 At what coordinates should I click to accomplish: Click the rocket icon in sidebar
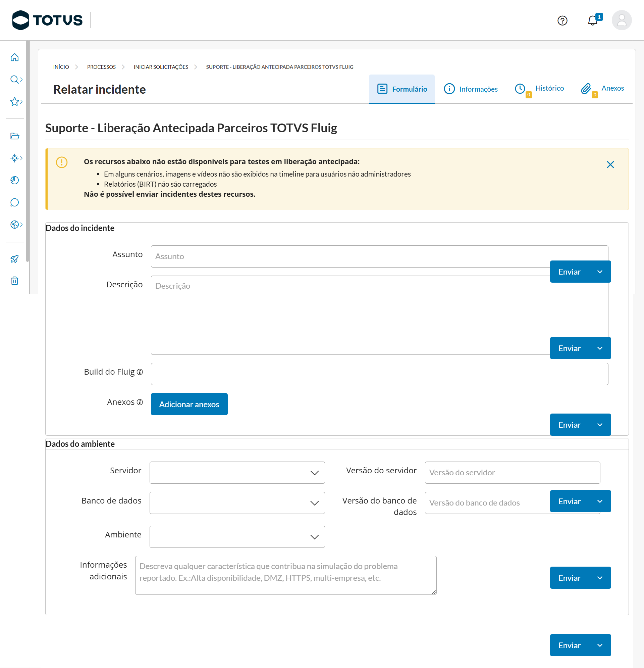tap(14, 259)
